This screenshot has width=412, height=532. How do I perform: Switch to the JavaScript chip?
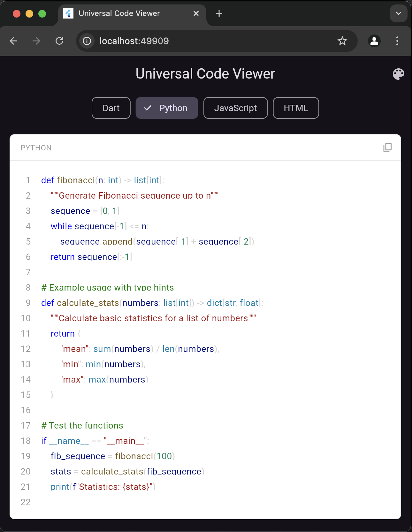pyautogui.click(x=236, y=108)
